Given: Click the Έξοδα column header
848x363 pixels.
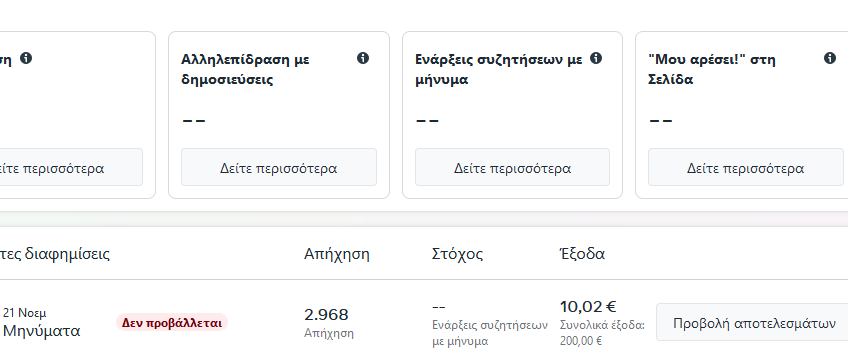Looking at the screenshot, I should coord(582,254).
